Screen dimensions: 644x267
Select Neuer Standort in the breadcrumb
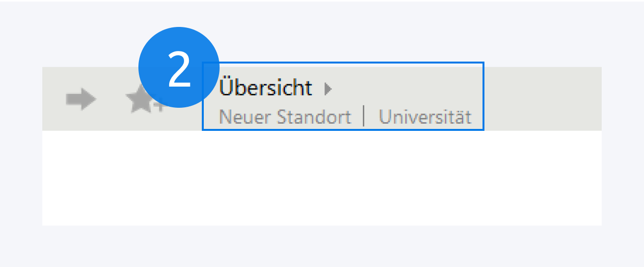coord(285,117)
